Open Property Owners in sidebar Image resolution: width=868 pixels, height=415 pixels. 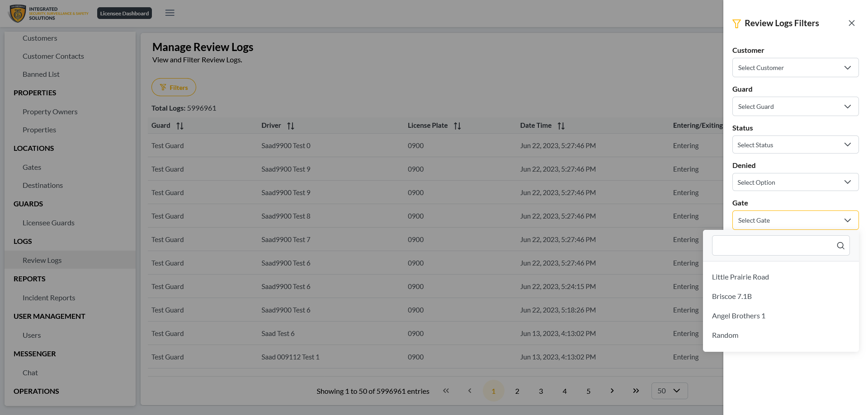(50, 112)
